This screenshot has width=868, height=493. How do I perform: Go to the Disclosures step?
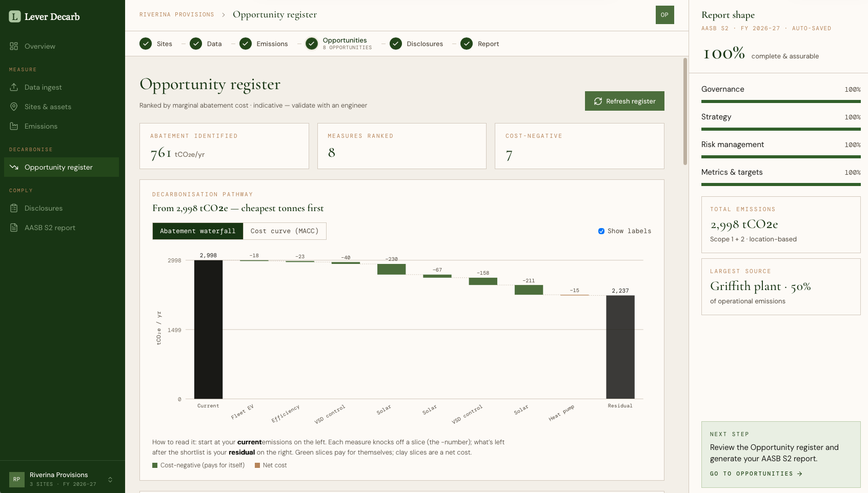pyautogui.click(x=416, y=44)
